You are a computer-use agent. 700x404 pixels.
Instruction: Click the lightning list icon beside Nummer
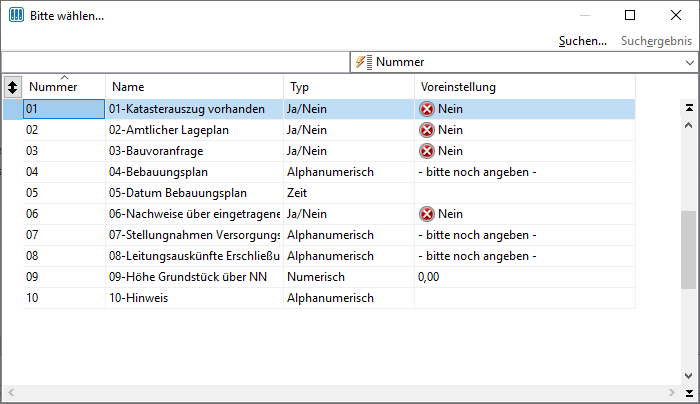[x=364, y=62]
